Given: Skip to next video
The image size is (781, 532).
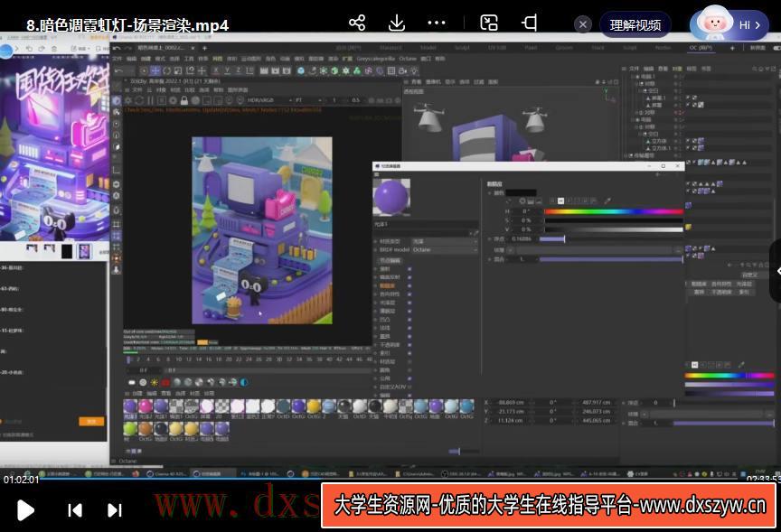Looking at the screenshot, I should coord(115,510).
